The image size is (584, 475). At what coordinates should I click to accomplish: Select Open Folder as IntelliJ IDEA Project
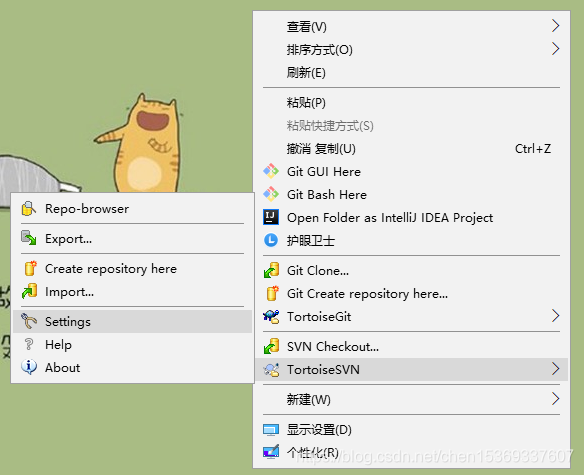[411, 218]
